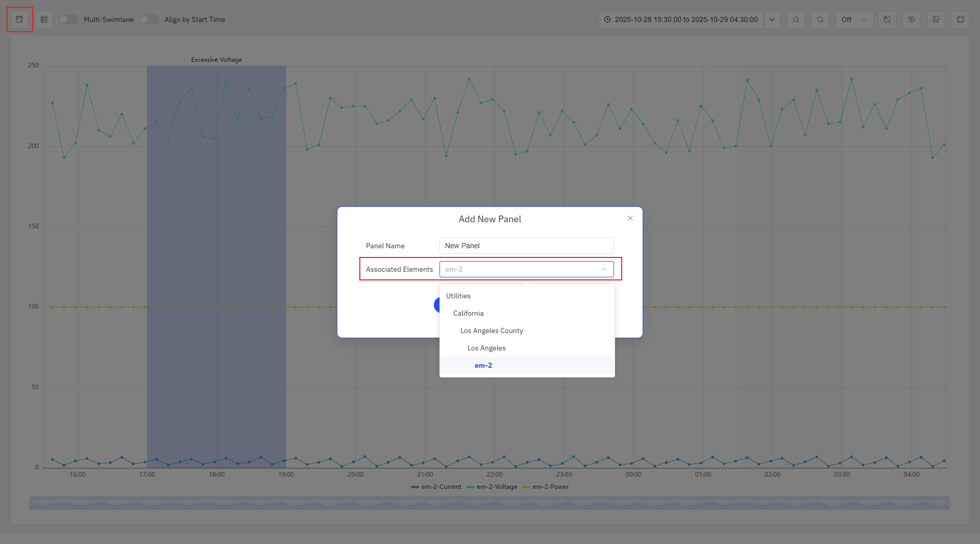Expand the time range selector chevron
The image size is (980, 544).
772,19
